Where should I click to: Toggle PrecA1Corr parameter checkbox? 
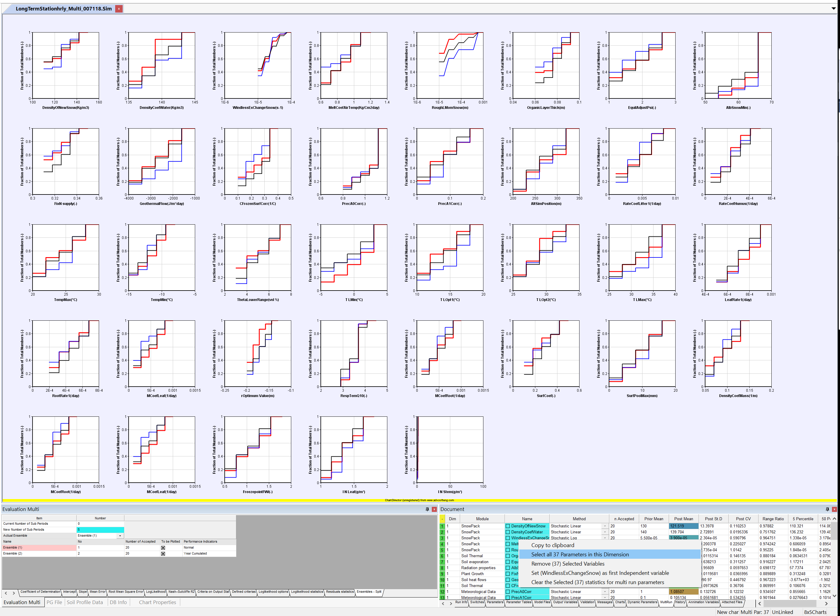coord(508,598)
